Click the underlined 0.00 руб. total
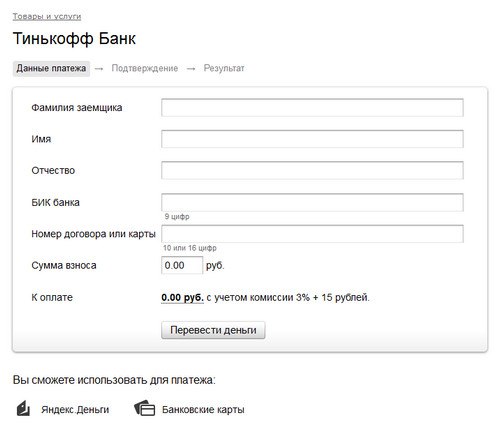 182,297
